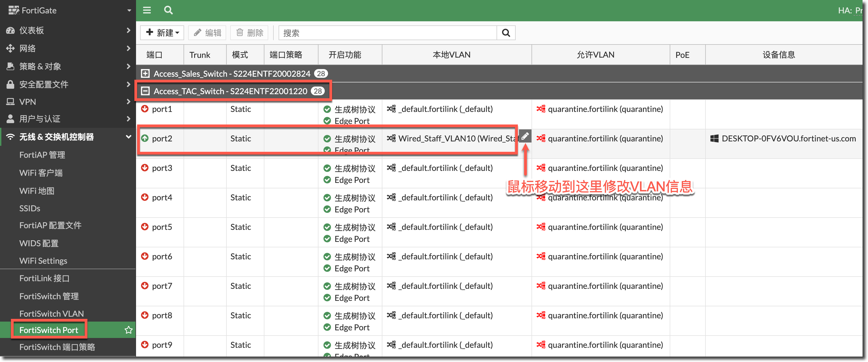This screenshot has height=362, width=868.
Task: Click the search button next to search field
Action: point(506,33)
